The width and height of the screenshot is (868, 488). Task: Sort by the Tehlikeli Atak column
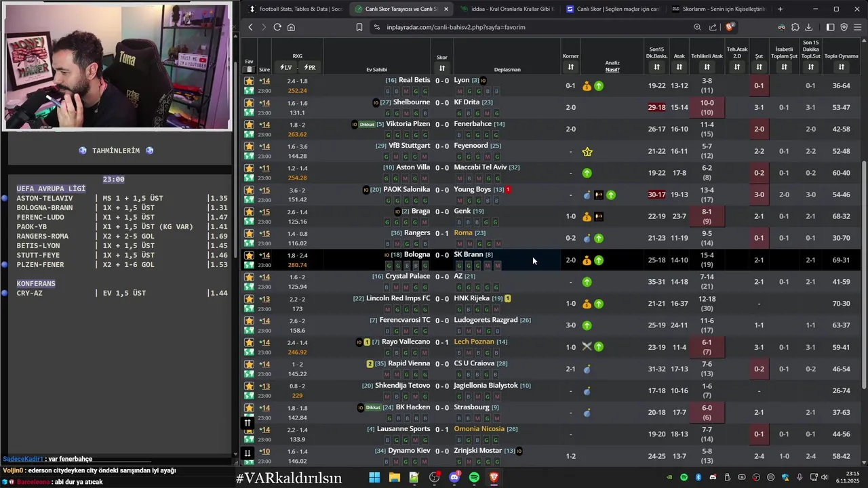tap(707, 67)
